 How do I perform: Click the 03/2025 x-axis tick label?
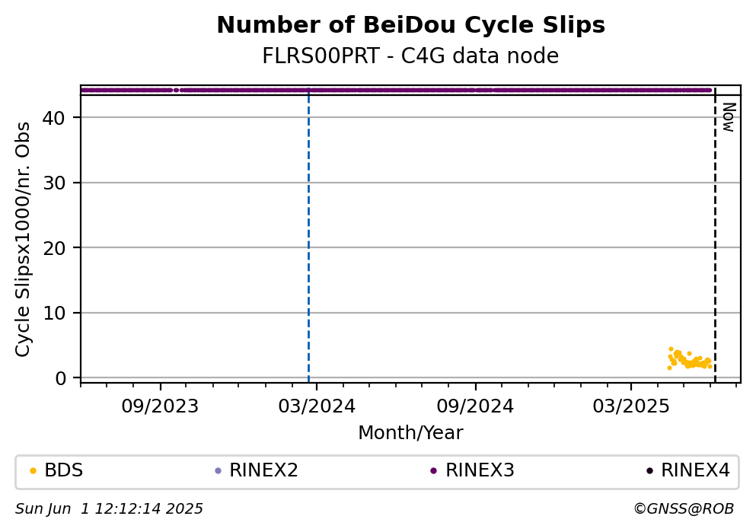(631, 406)
